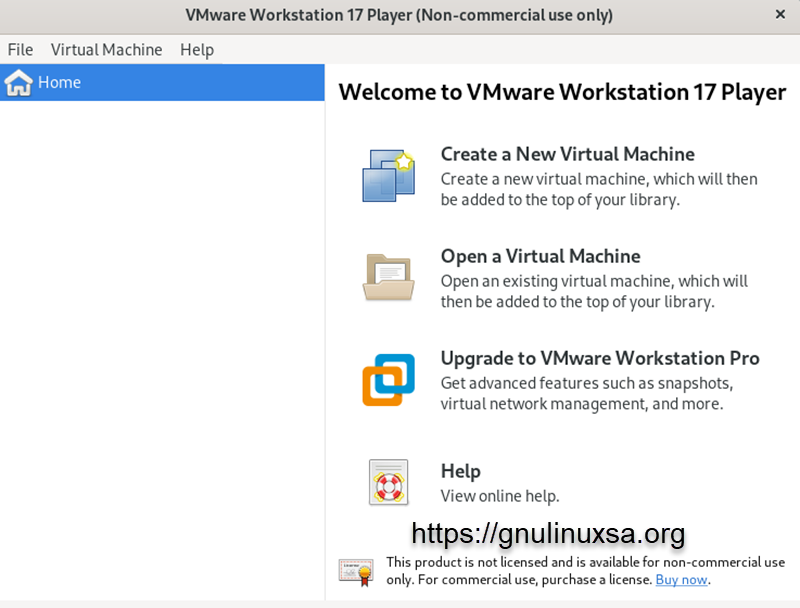Click the Create New Virtual Machine icon
Screen dimensions: 800x608
pos(387,176)
